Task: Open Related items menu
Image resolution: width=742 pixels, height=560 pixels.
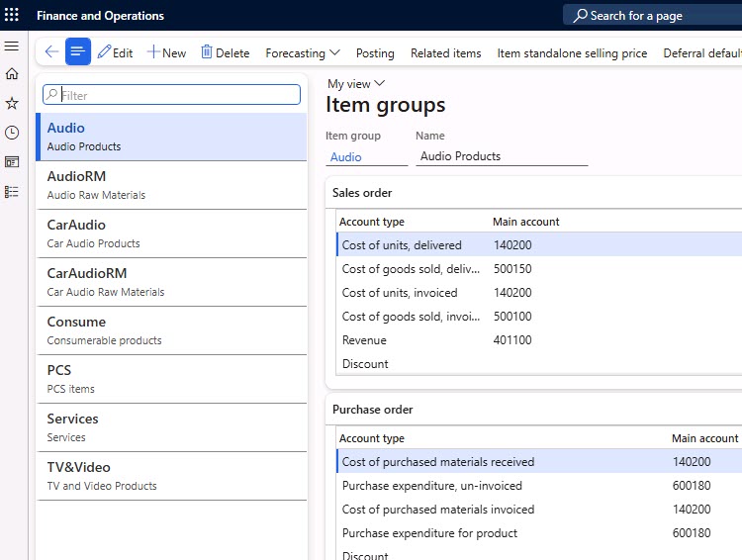Action: tap(445, 52)
